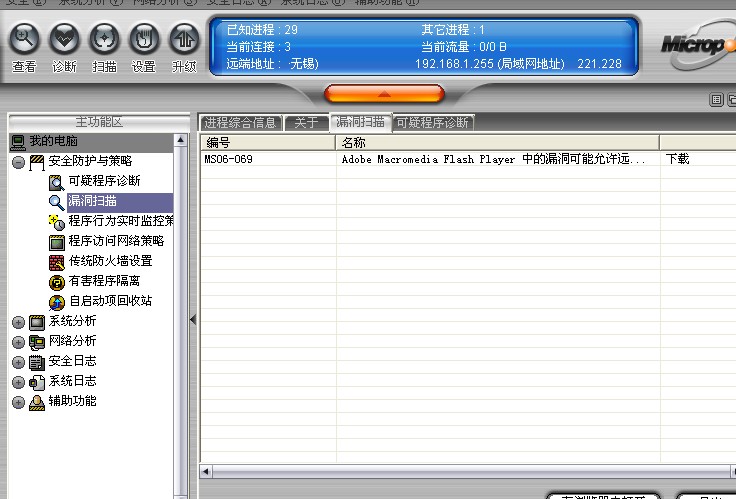Open 传统防火墙设置 firewall item
The image size is (736, 499).
click(x=110, y=261)
